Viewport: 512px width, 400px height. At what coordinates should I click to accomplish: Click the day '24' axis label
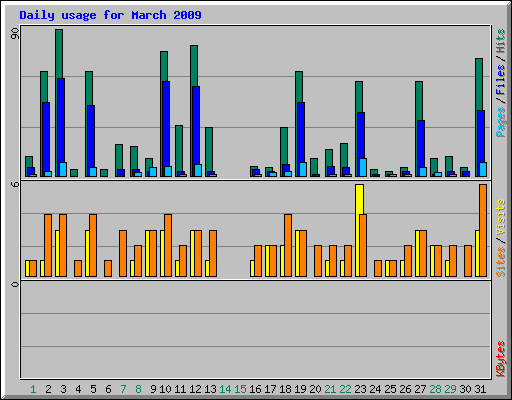(375, 389)
